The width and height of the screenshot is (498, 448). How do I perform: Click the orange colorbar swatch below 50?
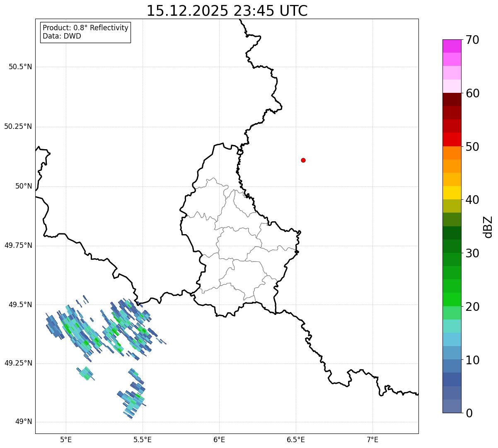click(452, 153)
